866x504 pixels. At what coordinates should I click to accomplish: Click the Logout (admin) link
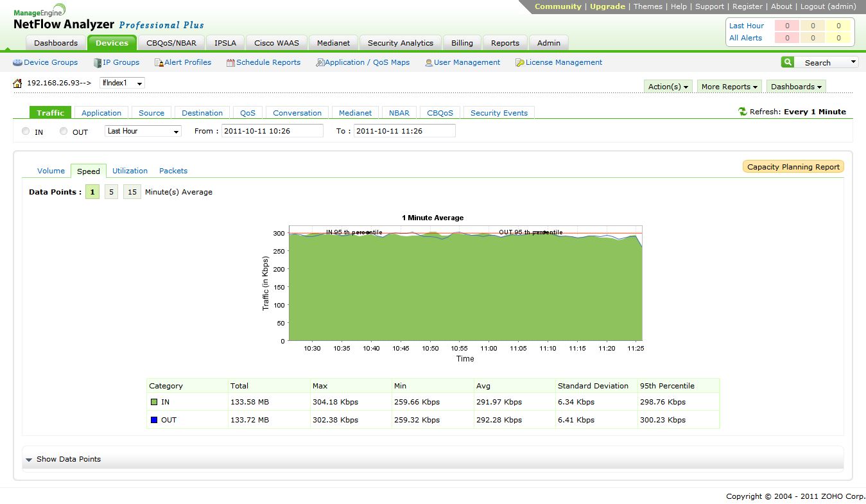click(x=828, y=6)
